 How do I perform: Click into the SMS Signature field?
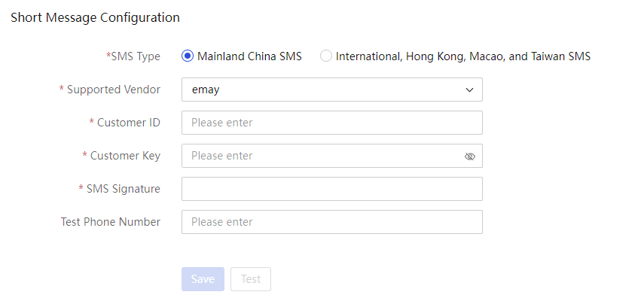tap(332, 189)
